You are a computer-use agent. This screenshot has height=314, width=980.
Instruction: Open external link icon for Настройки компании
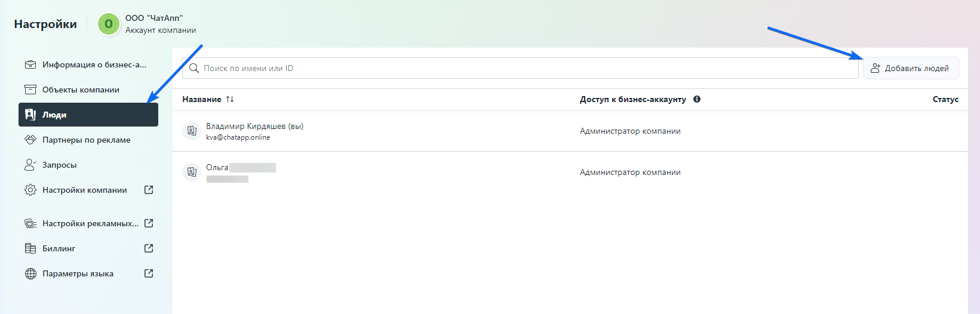[x=149, y=190]
